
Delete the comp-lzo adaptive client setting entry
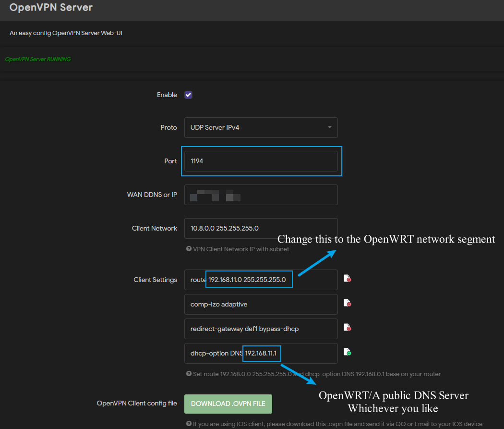pyautogui.click(x=347, y=303)
